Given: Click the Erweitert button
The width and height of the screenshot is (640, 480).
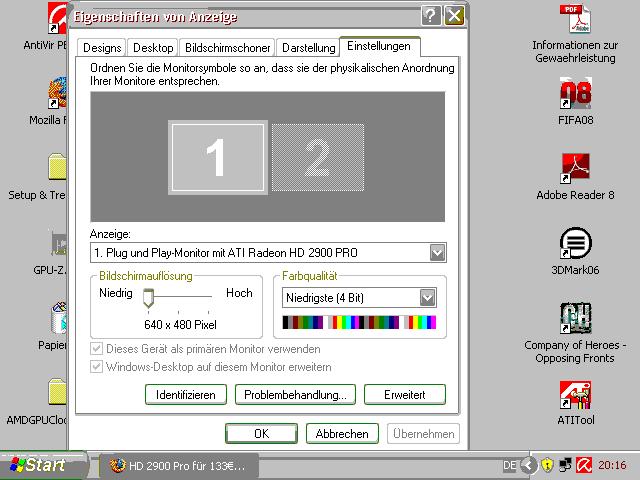Looking at the screenshot, I should point(404,395).
